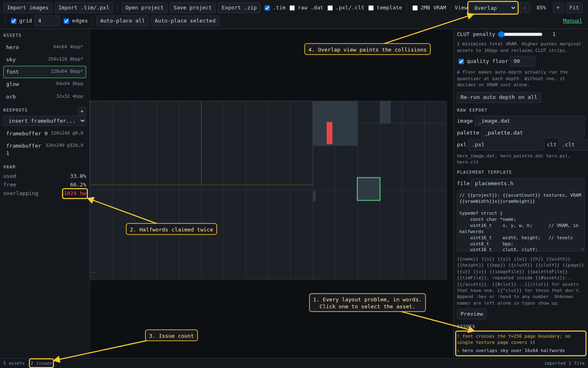Open the insert framebuffer dropdown
588x368 pixels.
[45, 121]
